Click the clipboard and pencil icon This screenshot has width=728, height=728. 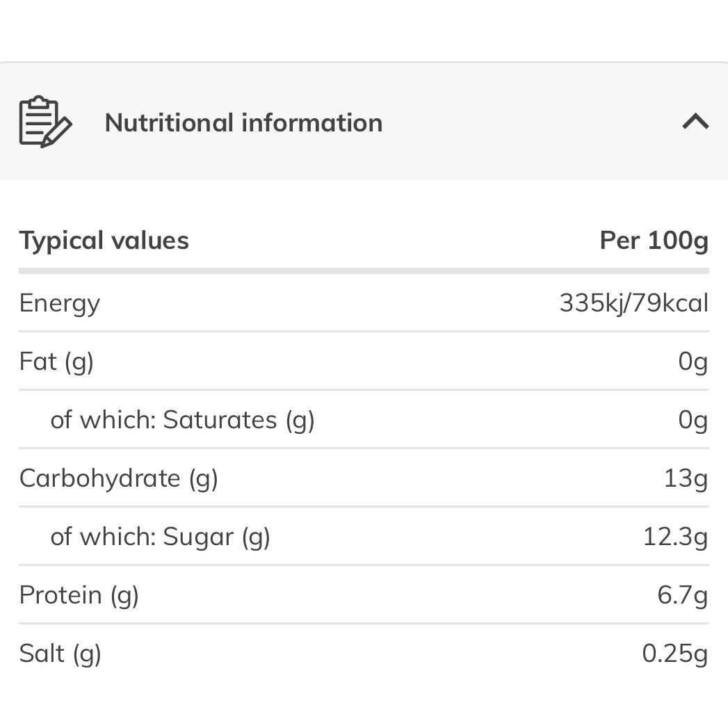tap(45, 122)
